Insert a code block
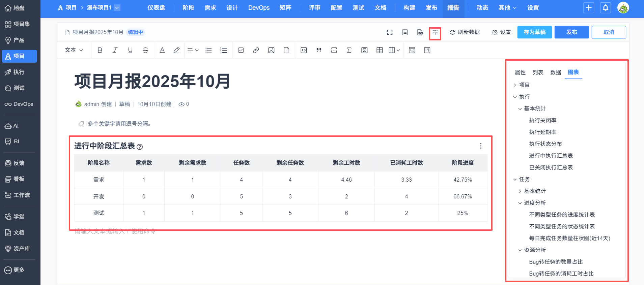 coord(304,50)
